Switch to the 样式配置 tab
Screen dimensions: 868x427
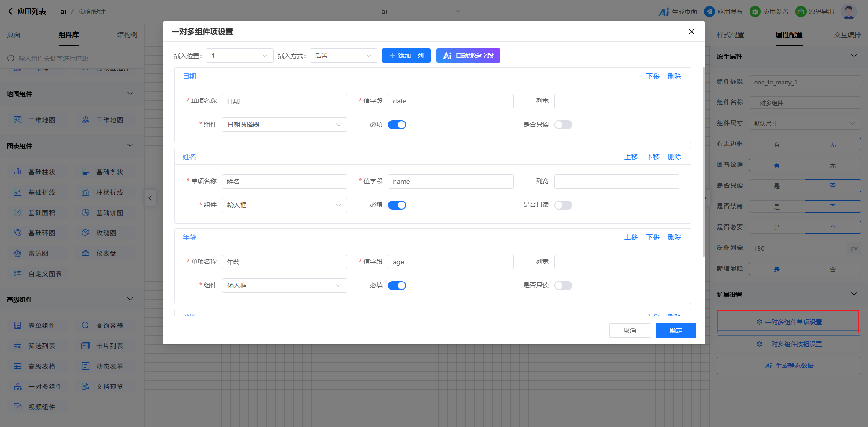pos(730,35)
